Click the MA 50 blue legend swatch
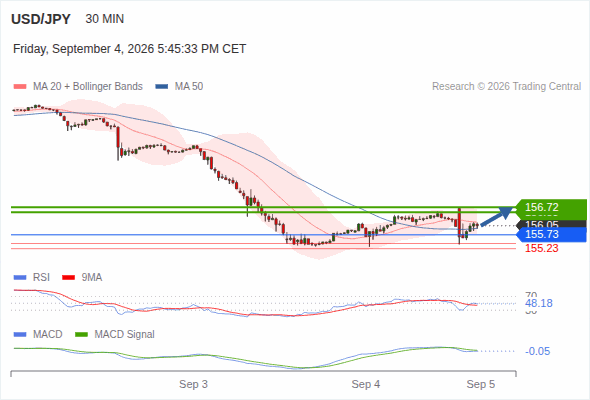This screenshot has width=590, height=400. pos(162,87)
